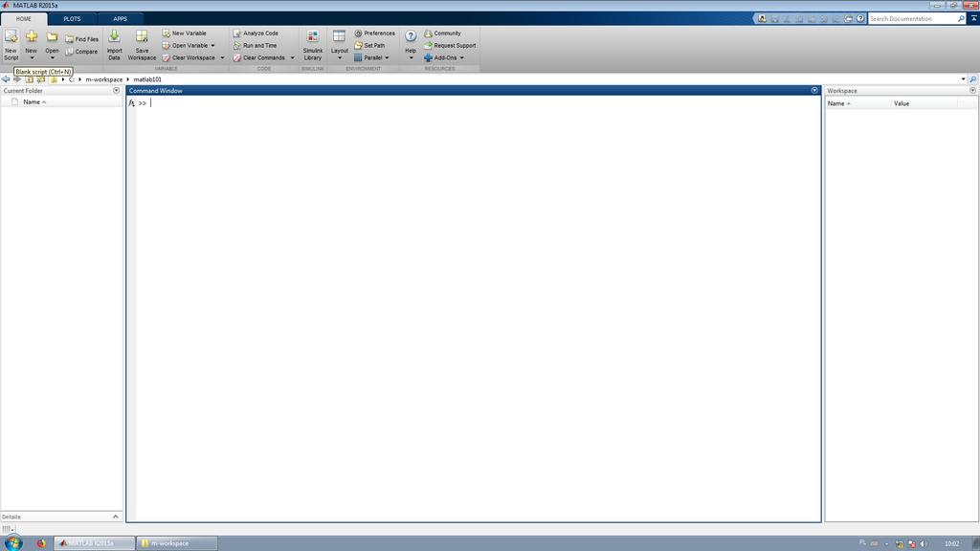Image resolution: width=980 pixels, height=551 pixels.
Task: Click the fx function browser icon
Action: (131, 103)
